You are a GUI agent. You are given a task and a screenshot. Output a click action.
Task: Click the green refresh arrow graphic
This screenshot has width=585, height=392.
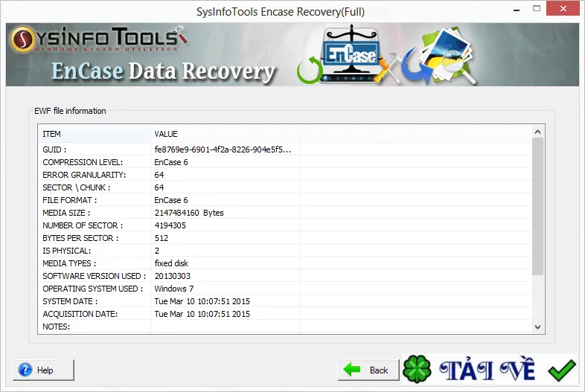click(x=310, y=70)
